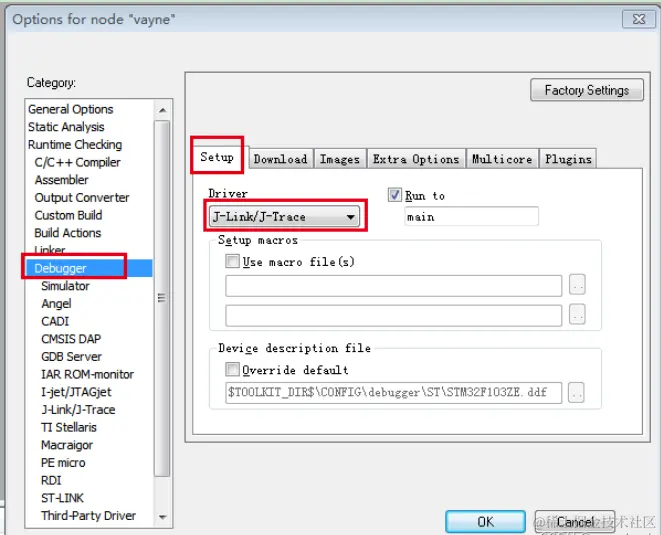This screenshot has width=661, height=535.
Task: Open the Driver dropdown
Action: click(x=285, y=217)
